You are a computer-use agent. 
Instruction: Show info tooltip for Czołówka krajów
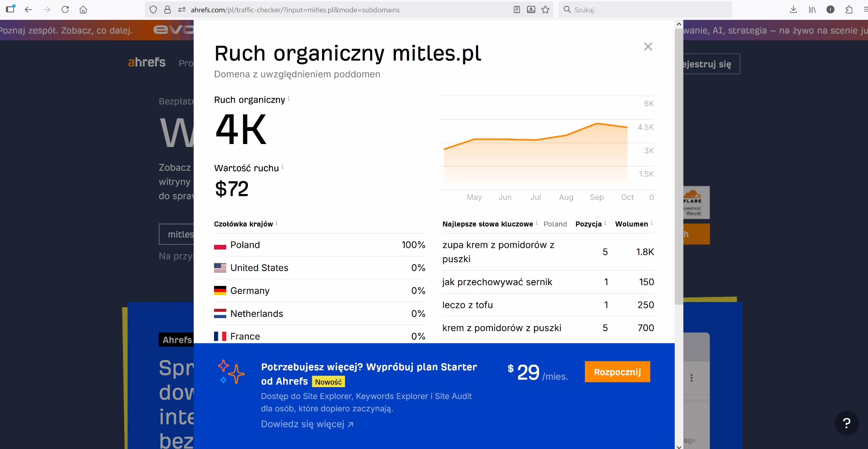coord(276,223)
